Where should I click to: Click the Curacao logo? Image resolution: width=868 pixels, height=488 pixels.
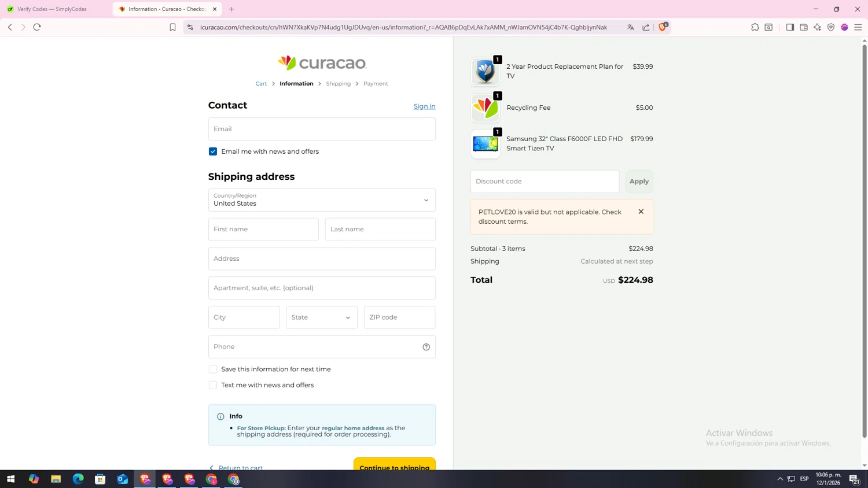(322, 62)
